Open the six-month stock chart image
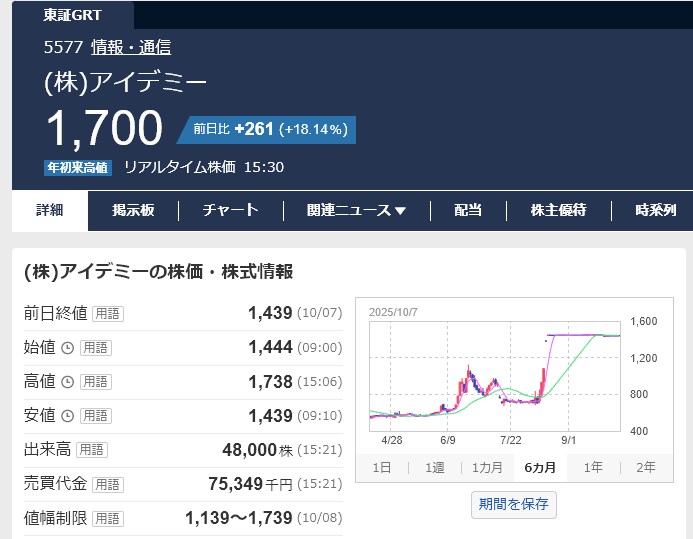This screenshot has height=539, width=693. tap(514, 376)
